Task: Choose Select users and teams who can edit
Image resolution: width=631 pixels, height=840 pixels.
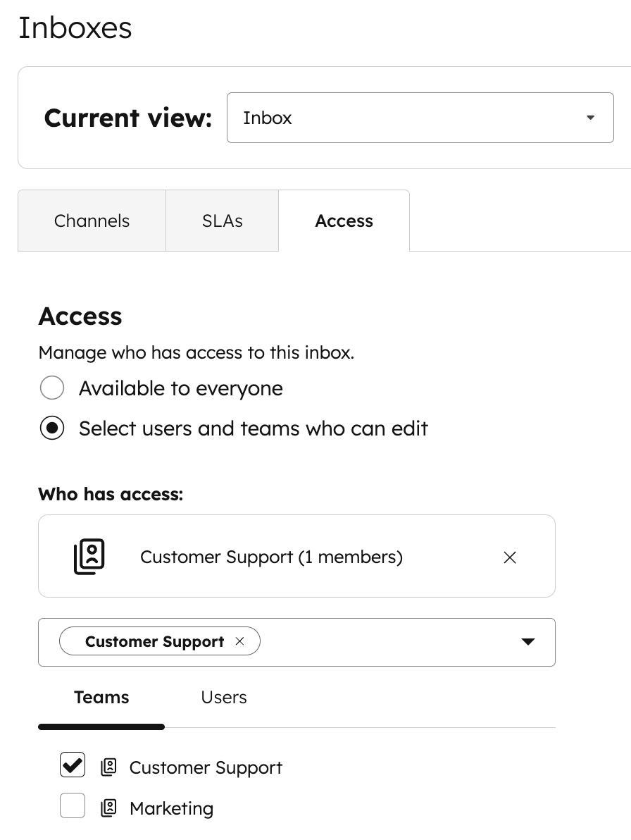Action: point(53,428)
